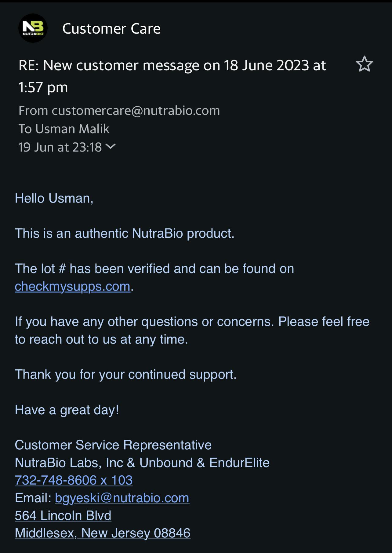Viewport: 392px width, 553px height.
Task: Open the 564 Lincoln Blvd address link
Action: click(x=63, y=516)
